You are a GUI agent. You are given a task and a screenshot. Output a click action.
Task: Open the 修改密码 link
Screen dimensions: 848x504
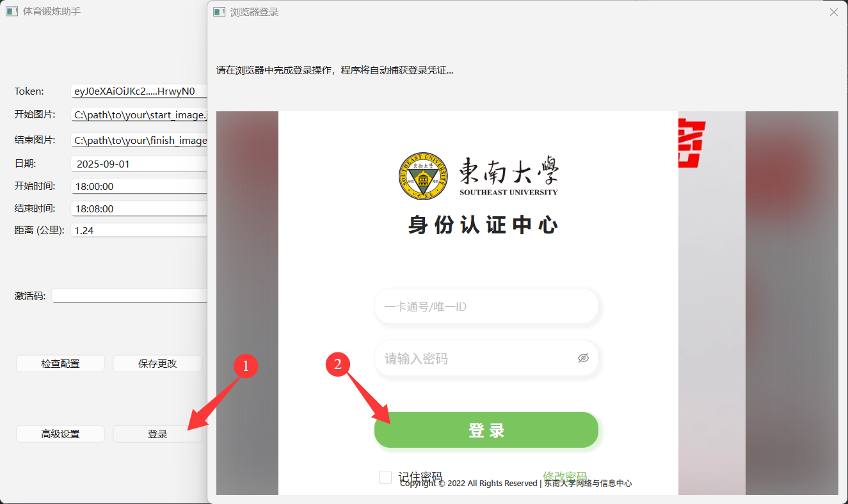(564, 476)
